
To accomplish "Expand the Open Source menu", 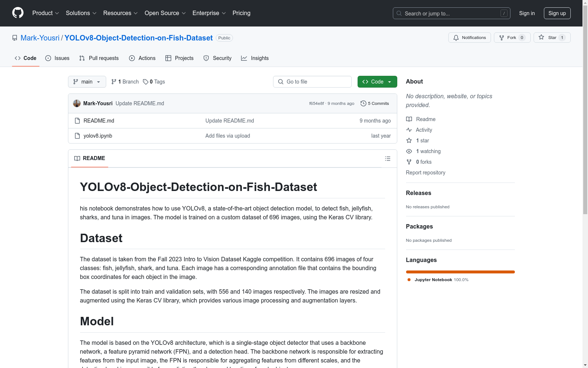I will tap(165, 13).
